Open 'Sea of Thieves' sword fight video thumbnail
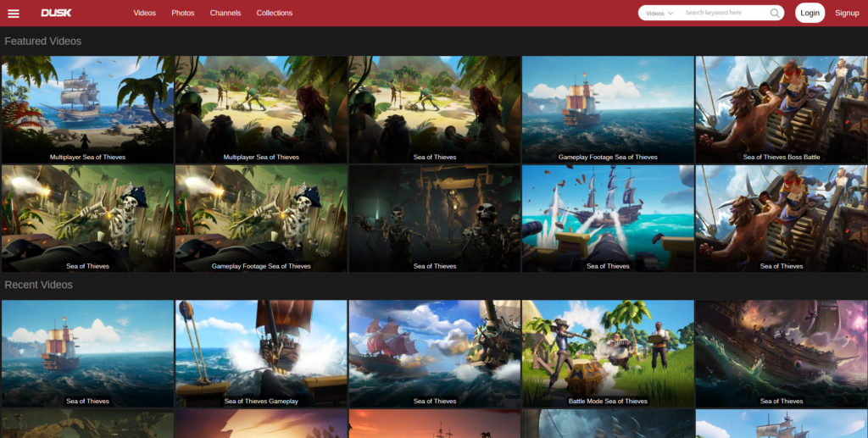868x438 pixels. point(782,219)
